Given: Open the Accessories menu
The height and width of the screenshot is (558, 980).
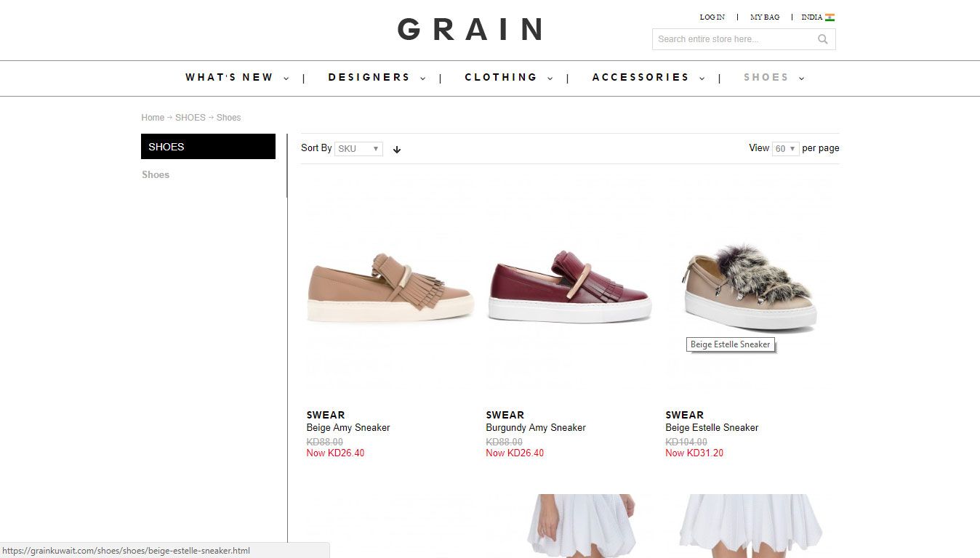Looking at the screenshot, I should click(640, 77).
